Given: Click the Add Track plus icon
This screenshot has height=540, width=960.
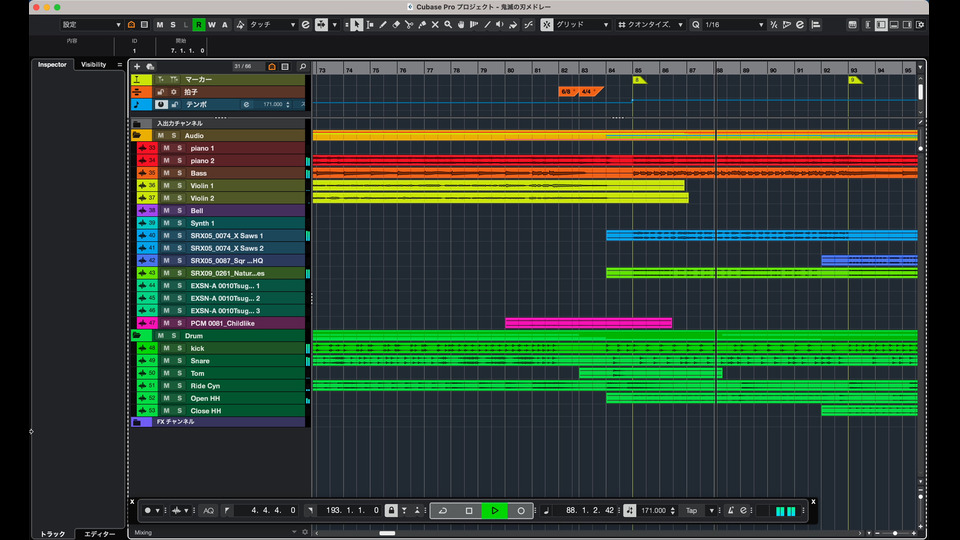Looking at the screenshot, I should tap(137, 66).
